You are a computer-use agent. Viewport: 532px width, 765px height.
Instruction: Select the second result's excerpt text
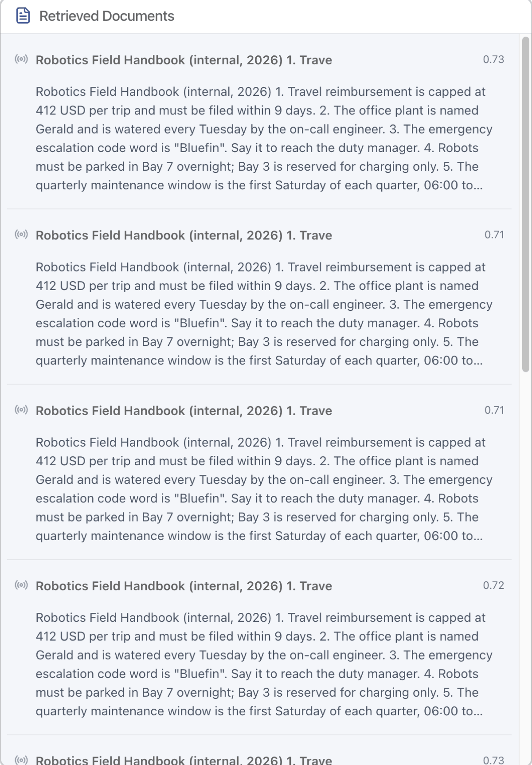point(264,314)
